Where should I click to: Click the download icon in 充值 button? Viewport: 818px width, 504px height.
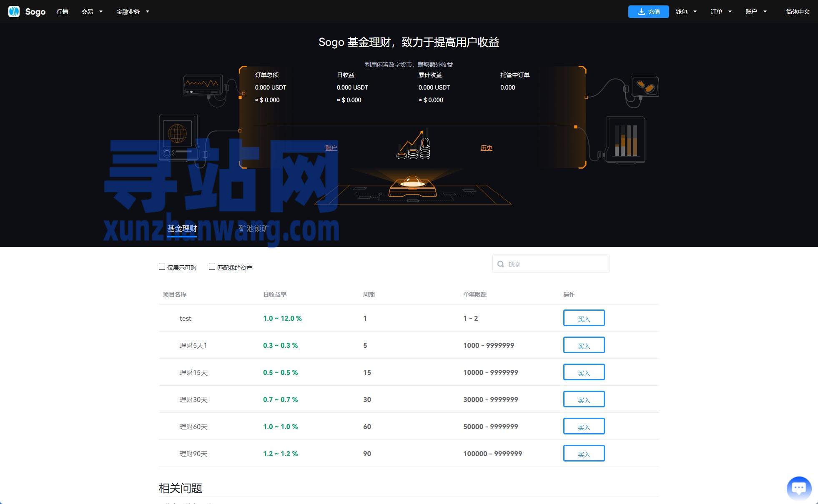tap(642, 12)
